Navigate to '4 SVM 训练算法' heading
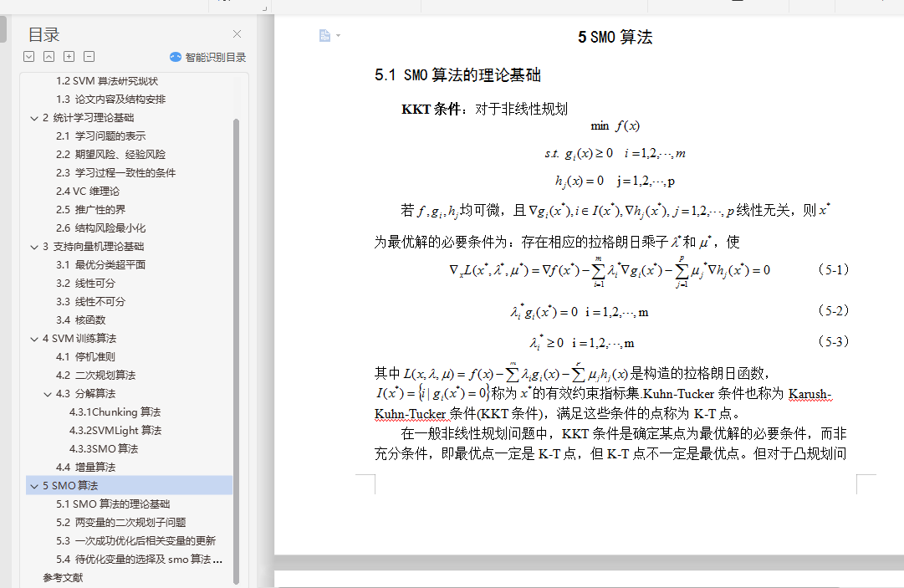904x588 pixels. click(79, 339)
